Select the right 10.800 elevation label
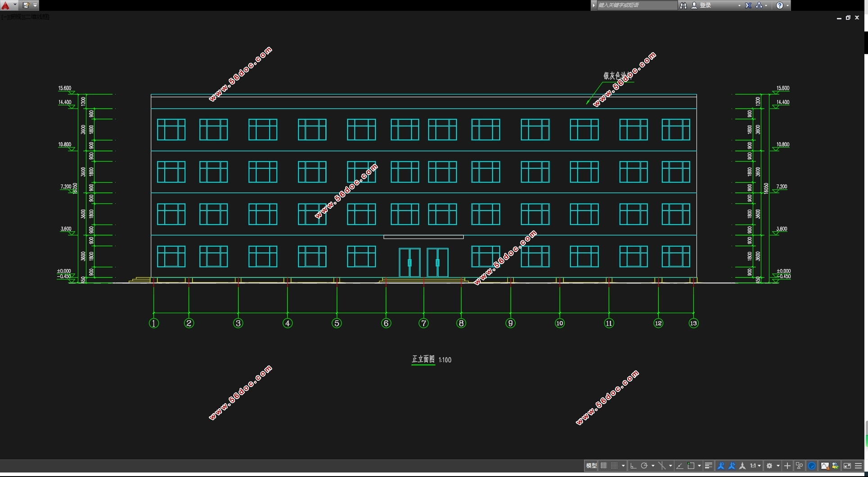The height and width of the screenshot is (477, 868). (783, 144)
